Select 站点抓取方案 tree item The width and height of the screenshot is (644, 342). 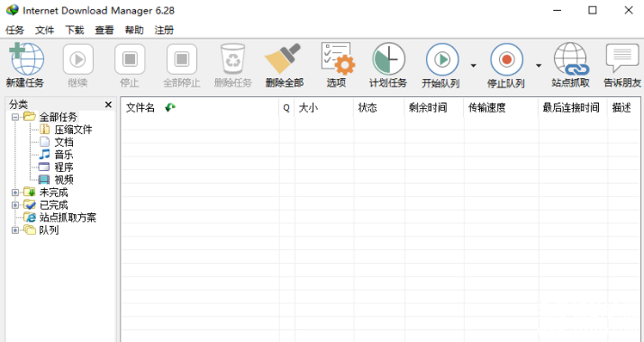(x=68, y=218)
